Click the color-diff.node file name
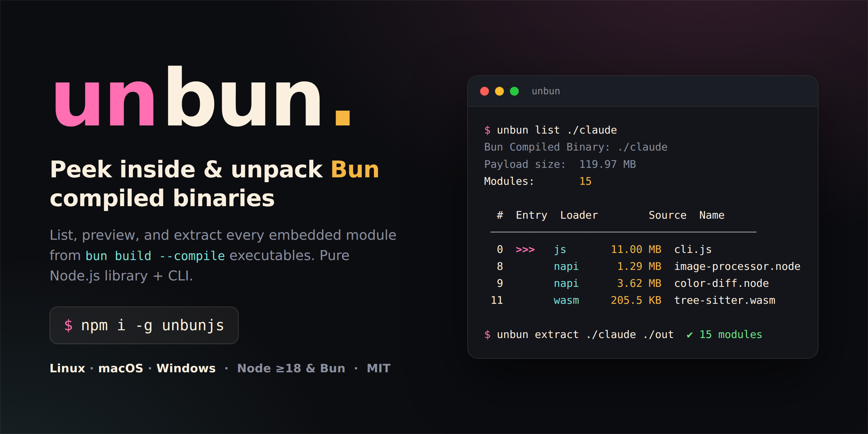The image size is (868, 434). [721, 283]
